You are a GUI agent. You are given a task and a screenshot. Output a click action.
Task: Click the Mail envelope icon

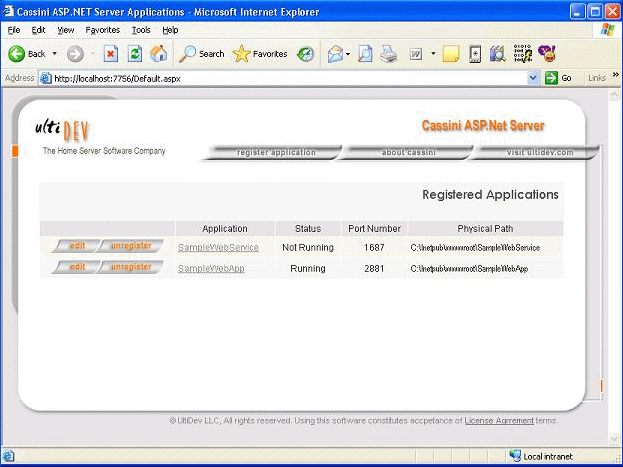[x=335, y=54]
